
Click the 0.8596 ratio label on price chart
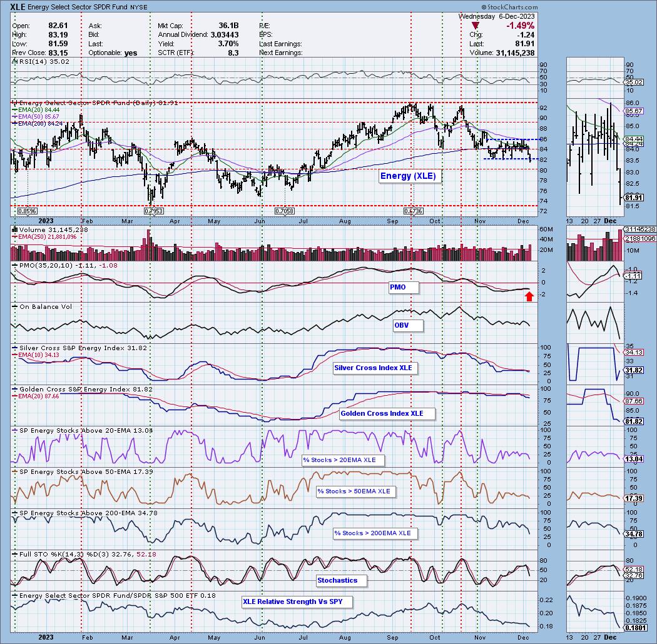[x=28, y=211]
